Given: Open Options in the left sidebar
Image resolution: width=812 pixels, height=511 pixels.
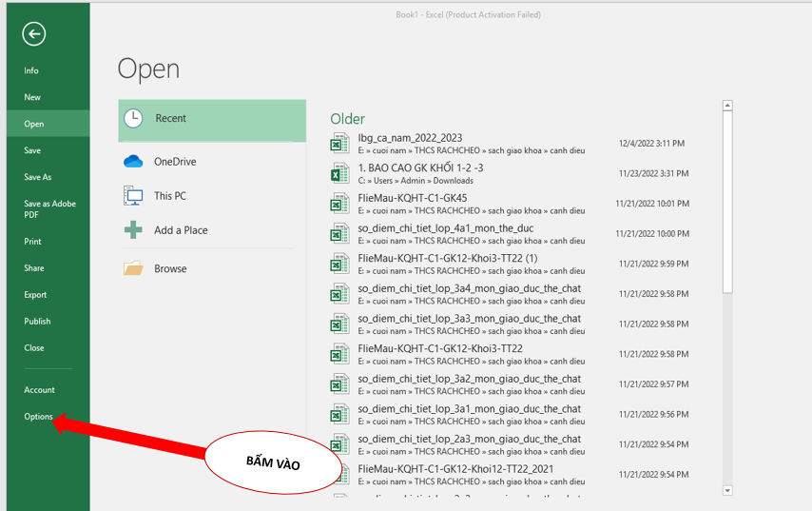Looking at the screenshot, I should click(x=39, y=417).
